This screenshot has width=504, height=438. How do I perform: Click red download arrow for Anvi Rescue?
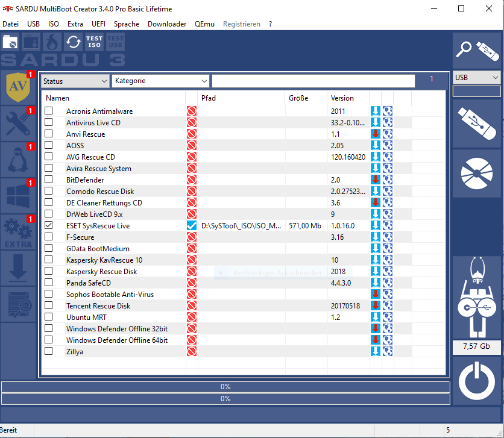(376, 134)
